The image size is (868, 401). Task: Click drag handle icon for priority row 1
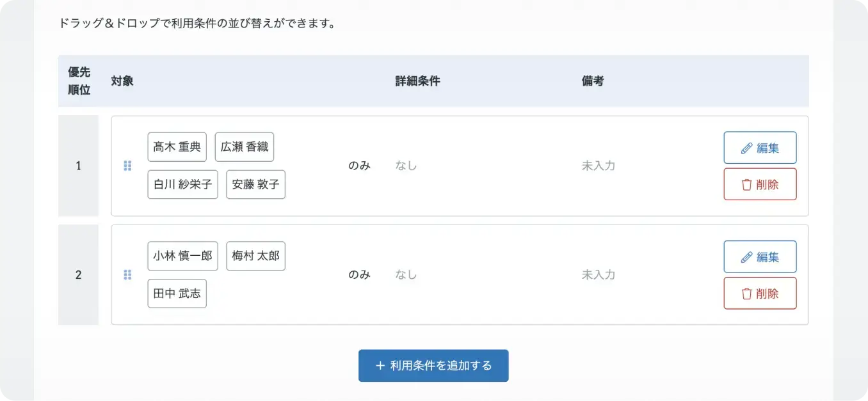pyautogui.click(x=127, y=166)
